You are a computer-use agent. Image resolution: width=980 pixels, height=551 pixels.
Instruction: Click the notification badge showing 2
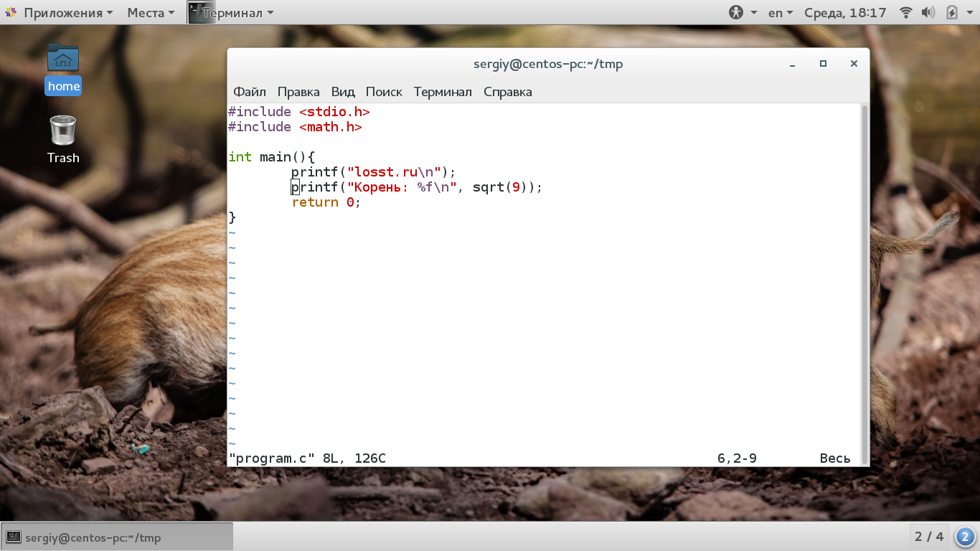[x=965, y=537]
